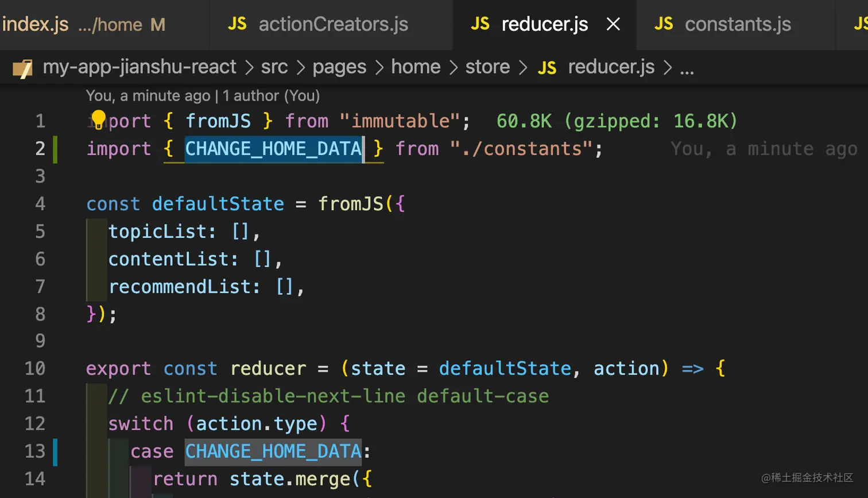
Task: Click the inline blame 'You, a minute ago' on line 2
Action: coord(764,149)
